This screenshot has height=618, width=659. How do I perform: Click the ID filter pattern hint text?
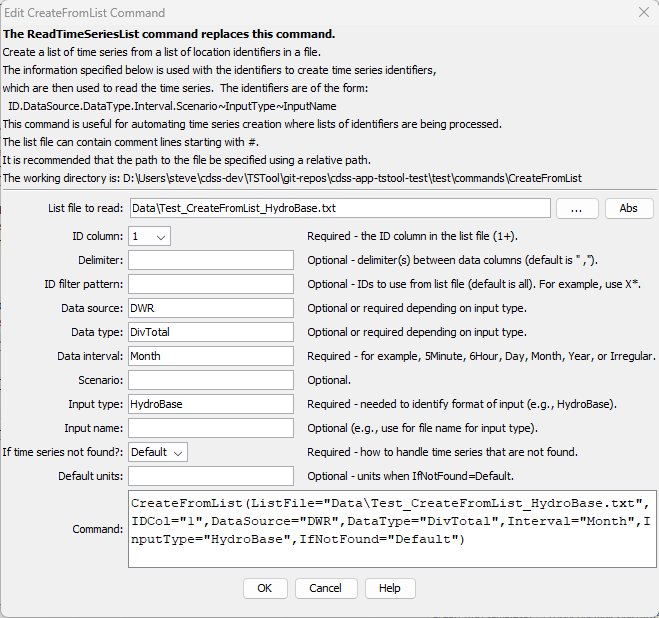pos(474,284)
